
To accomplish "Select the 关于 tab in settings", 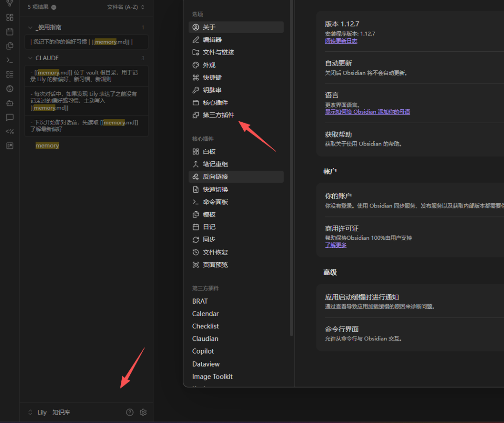I will 236,28.
